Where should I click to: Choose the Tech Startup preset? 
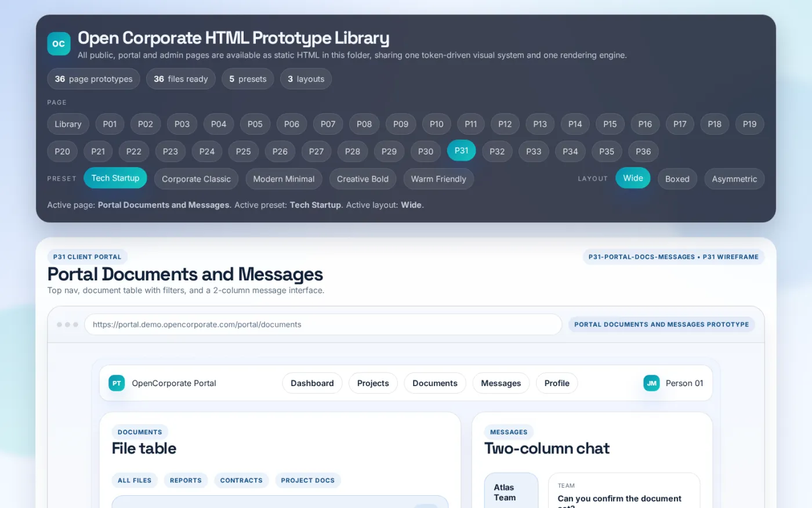(x=115, y=178)
